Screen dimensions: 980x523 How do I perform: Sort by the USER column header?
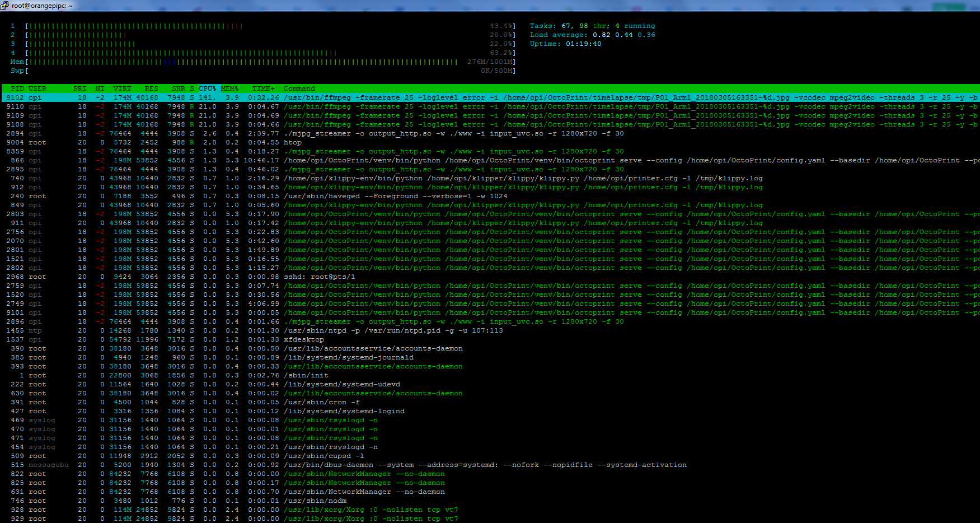37,88
